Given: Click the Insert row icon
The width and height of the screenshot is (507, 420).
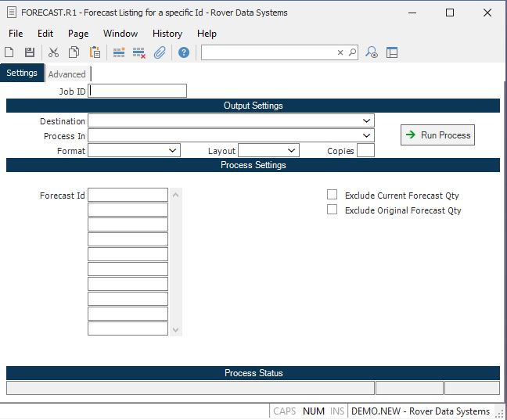Looking at the screenshot, I should tap(119, 52).
